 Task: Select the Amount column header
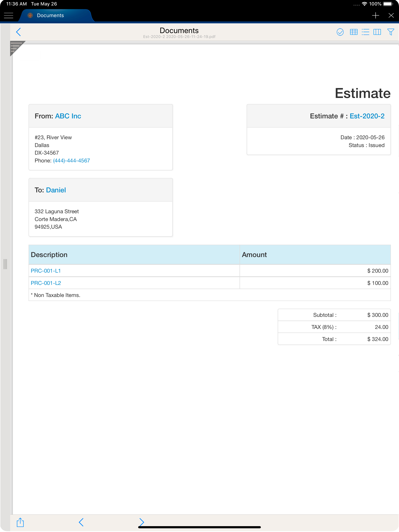click(x=315, y=255)
